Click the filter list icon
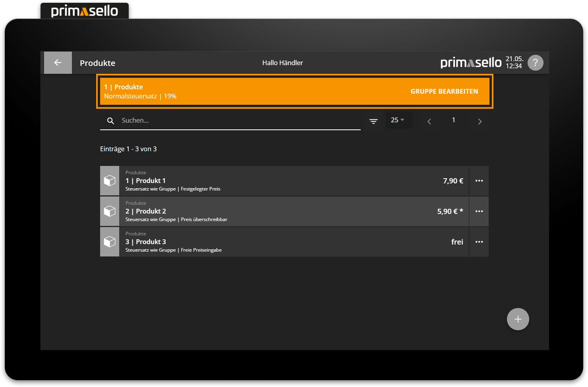Viewport: 588px width, 387px height. pos(373,121)
